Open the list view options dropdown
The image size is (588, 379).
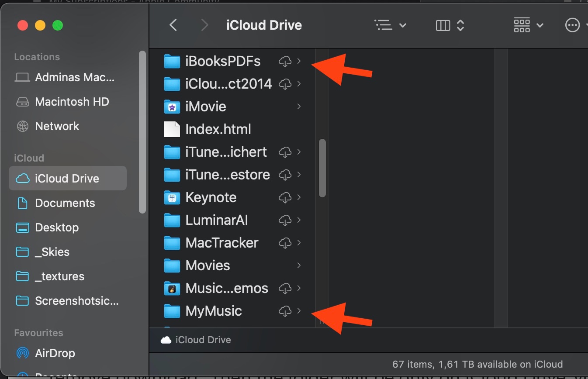(x=391, y=25)
